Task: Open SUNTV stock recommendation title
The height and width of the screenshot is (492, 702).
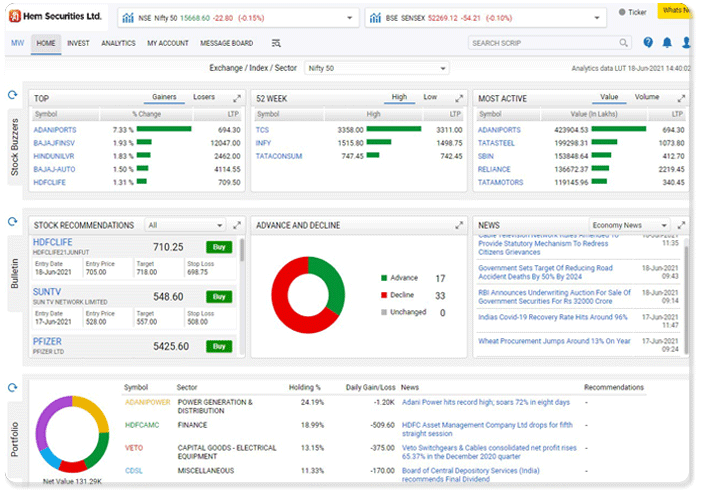Action: [47, 292]
